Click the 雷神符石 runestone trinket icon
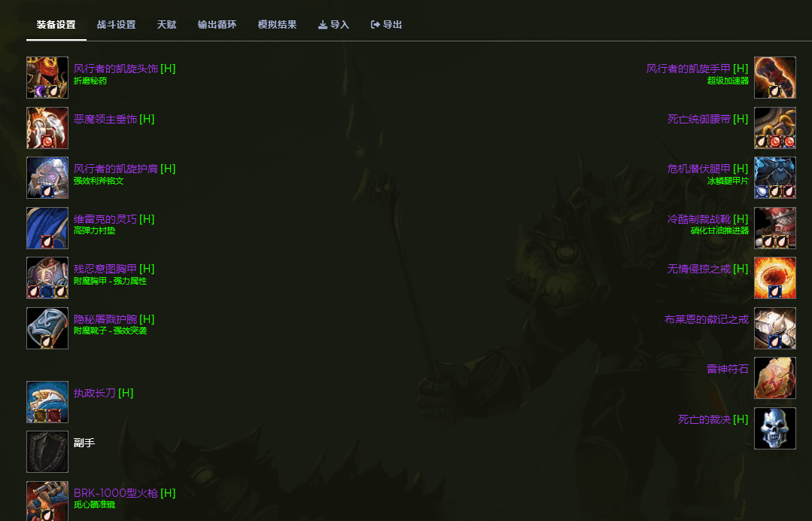 coord(774,378)
